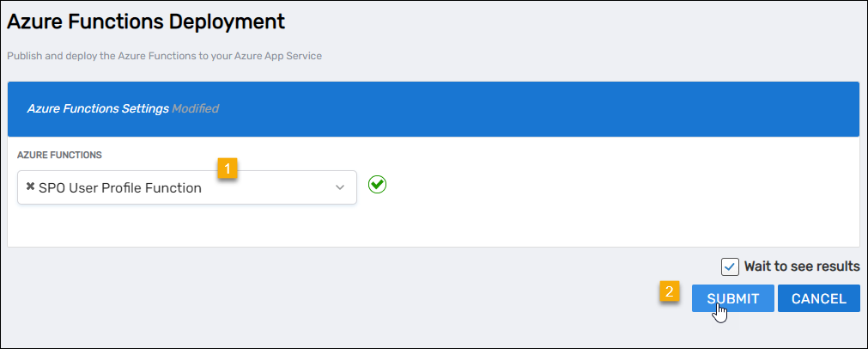Screen dimensions: 868x349
Task: Click the right end of the blue settings header
Action: [x=824, y=109]
